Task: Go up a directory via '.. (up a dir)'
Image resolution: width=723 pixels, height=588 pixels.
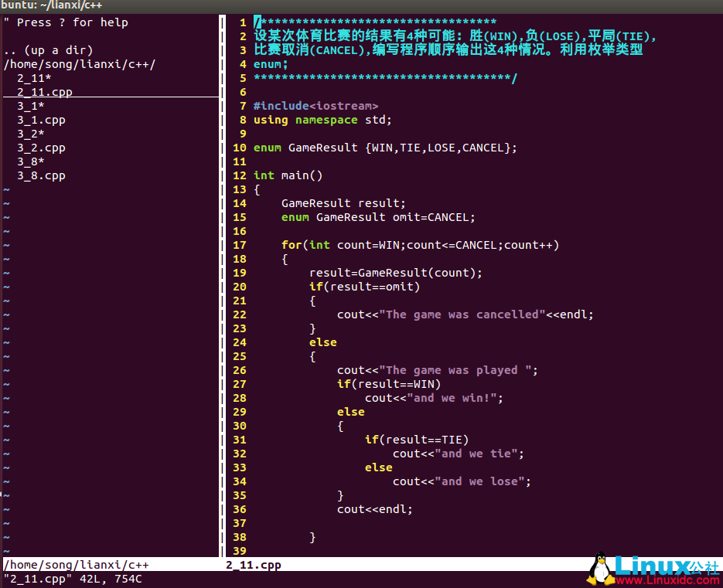Action: point(48,50)
